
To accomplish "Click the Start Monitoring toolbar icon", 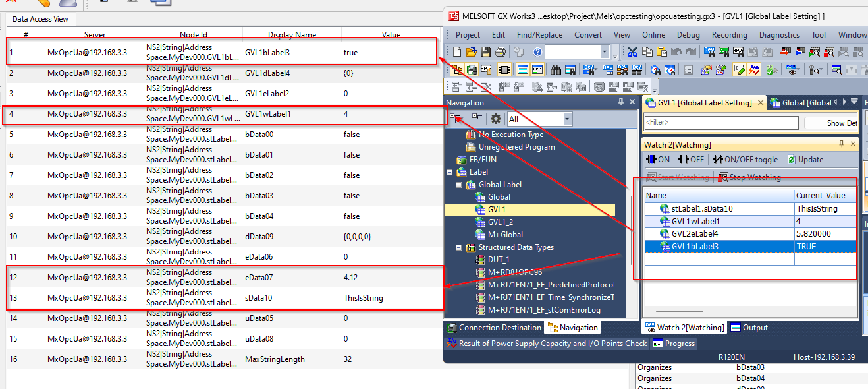I will pyautogui.click(x=814, y=51).
